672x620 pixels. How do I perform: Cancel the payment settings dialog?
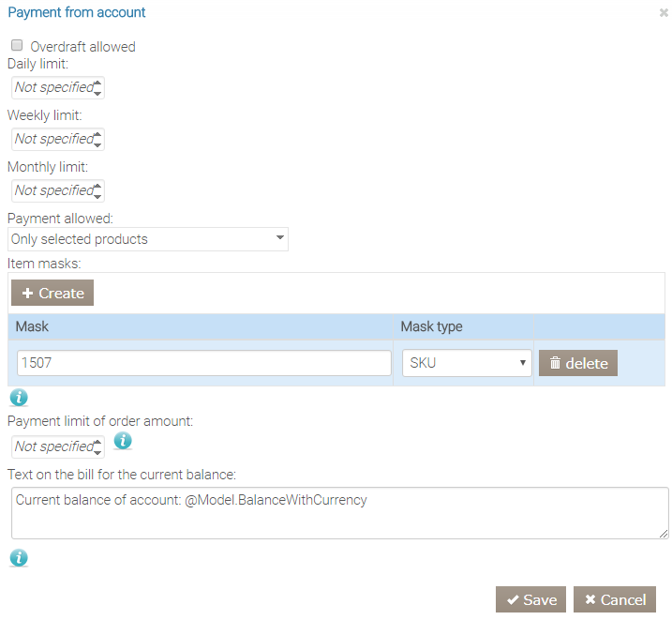(x=614, y=599)
